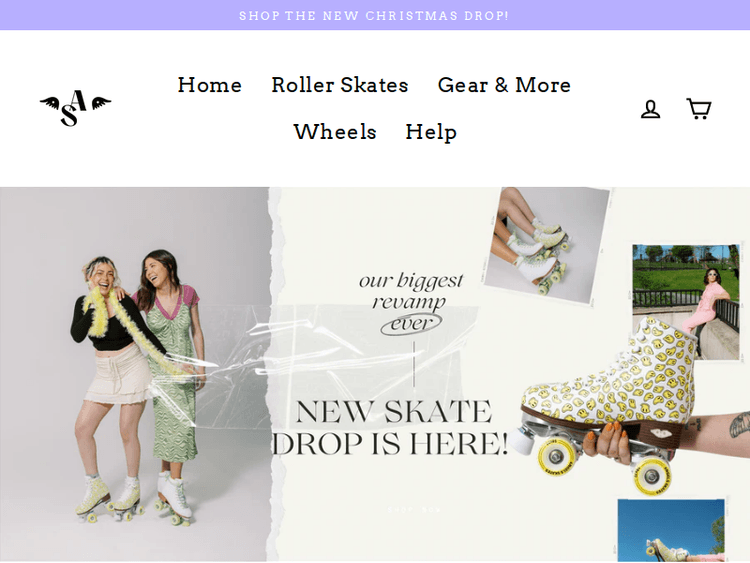Click the Christmas drop announcement banner
The height and width of the screenshot is (563, 750).
(x=374, y=15)
